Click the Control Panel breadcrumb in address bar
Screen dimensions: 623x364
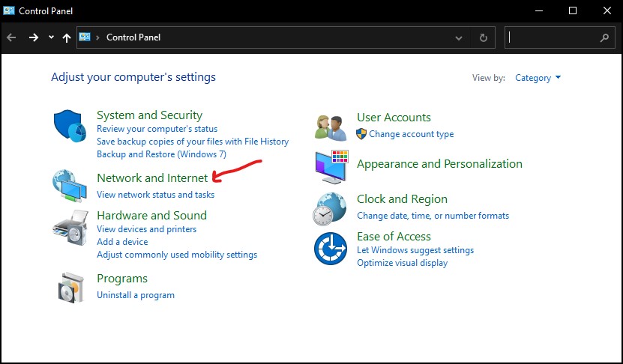133,37
